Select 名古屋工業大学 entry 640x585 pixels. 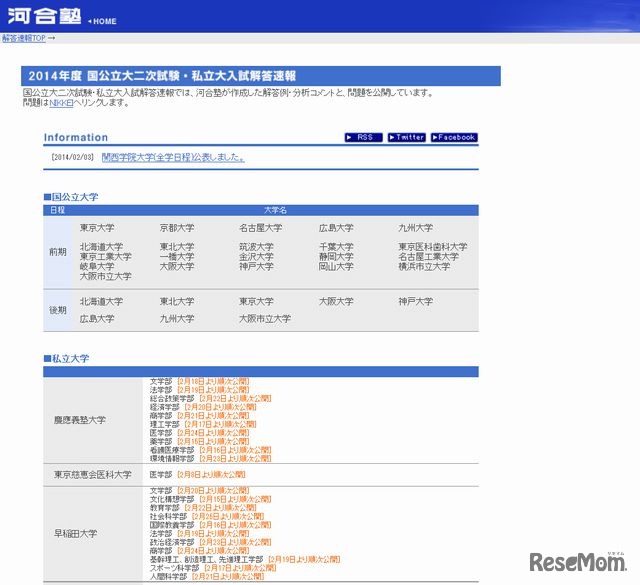[429, 256]
